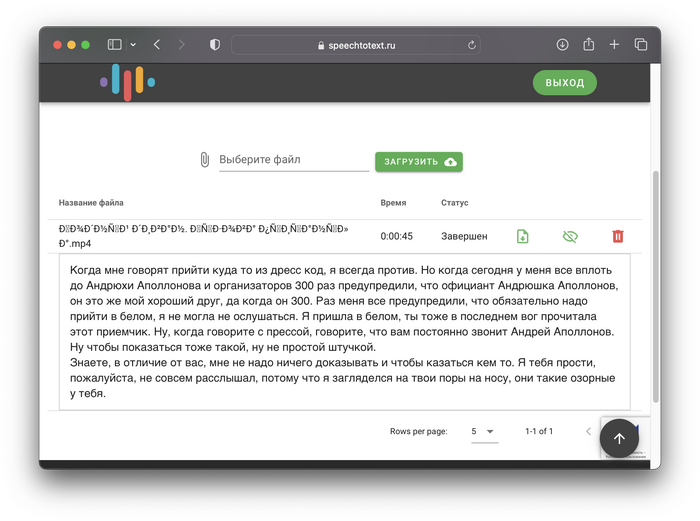Viewport: 700px width, 521px height.
Task: Go forward in Safari history
Action: pos(181,45)
